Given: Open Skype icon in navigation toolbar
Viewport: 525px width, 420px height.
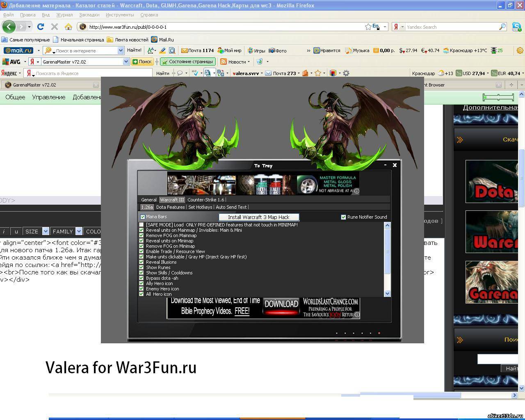Looking at the screenshot, I should point(516,27).
